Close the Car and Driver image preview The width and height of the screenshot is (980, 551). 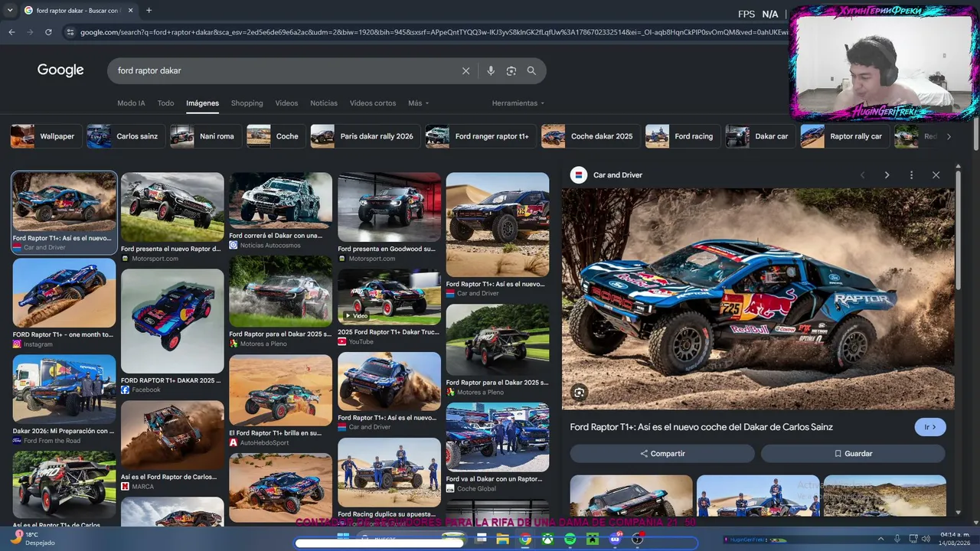936,175
